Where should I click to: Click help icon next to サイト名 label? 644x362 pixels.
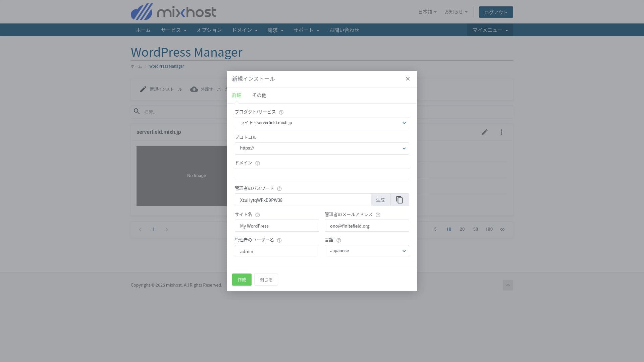(257, 215)
